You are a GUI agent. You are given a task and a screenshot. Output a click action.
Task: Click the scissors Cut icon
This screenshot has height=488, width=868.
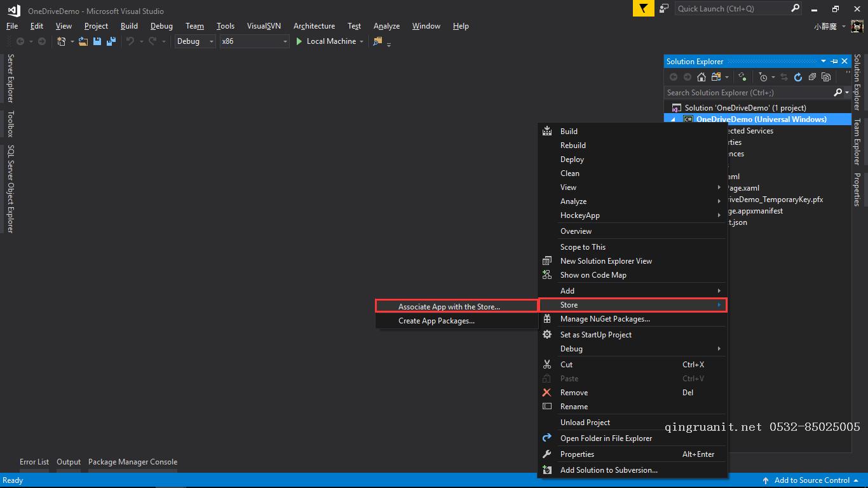tap(546, 365)
